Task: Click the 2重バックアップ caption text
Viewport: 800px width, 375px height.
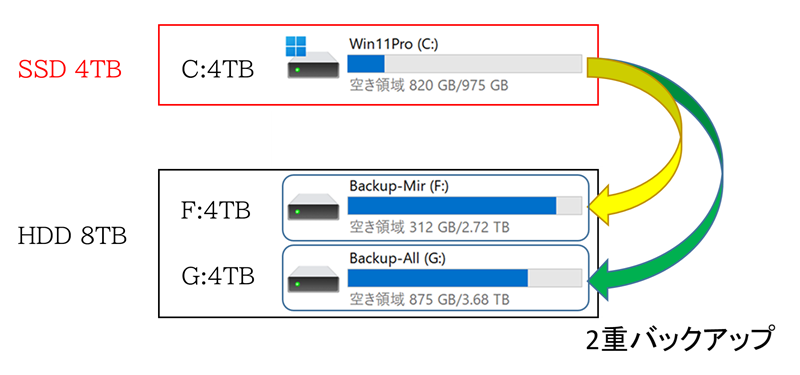Action: 679,340
